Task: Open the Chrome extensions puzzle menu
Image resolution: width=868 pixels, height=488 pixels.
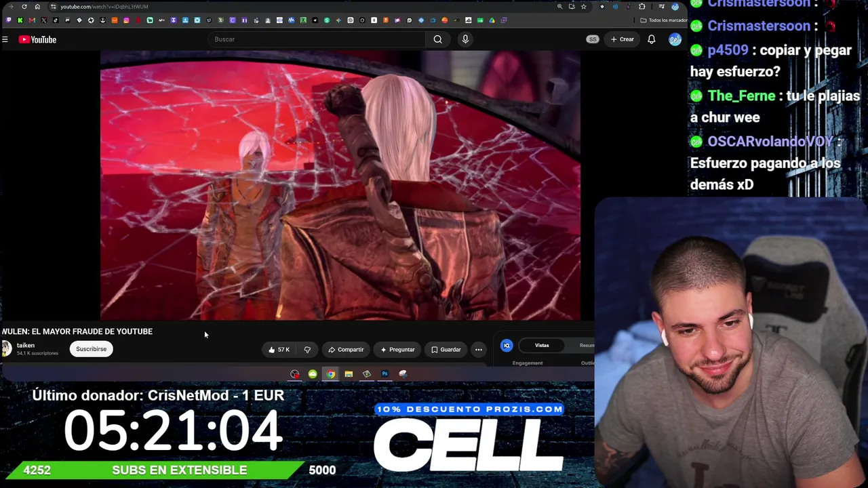Action: [x=642, y=7]
